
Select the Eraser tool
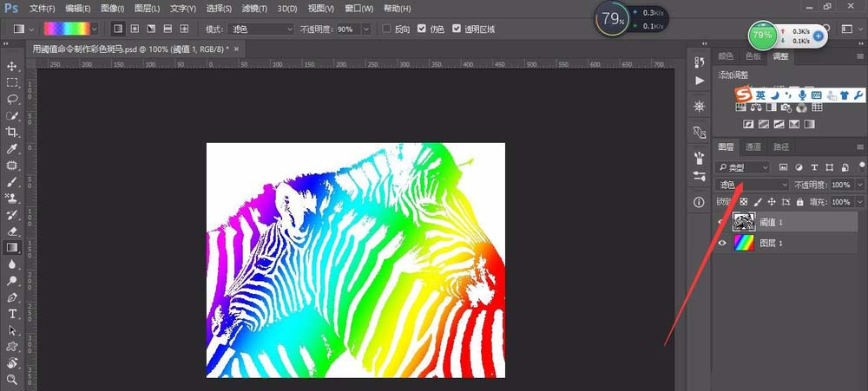pyautogui.click(x=12, y=231)
